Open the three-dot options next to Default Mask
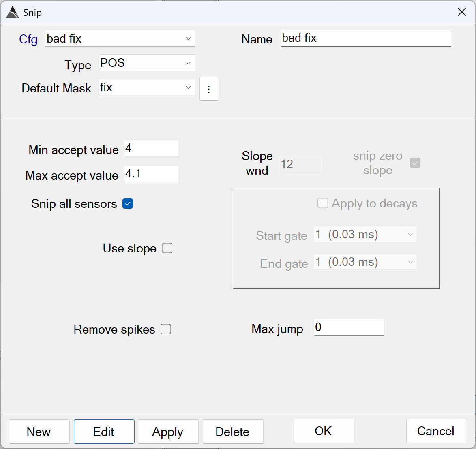Viewport: 476px width, 449px height. pyautogui.click(x=209, y=89)
